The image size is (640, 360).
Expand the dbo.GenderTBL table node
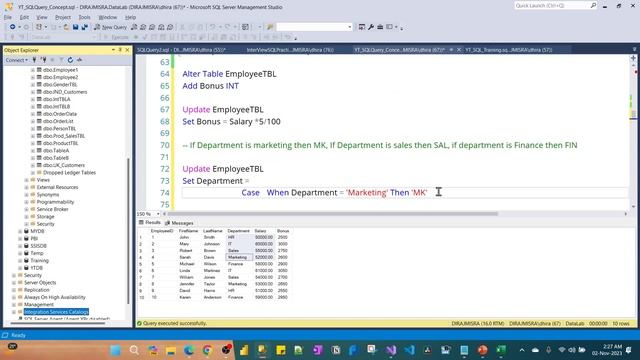33,84
